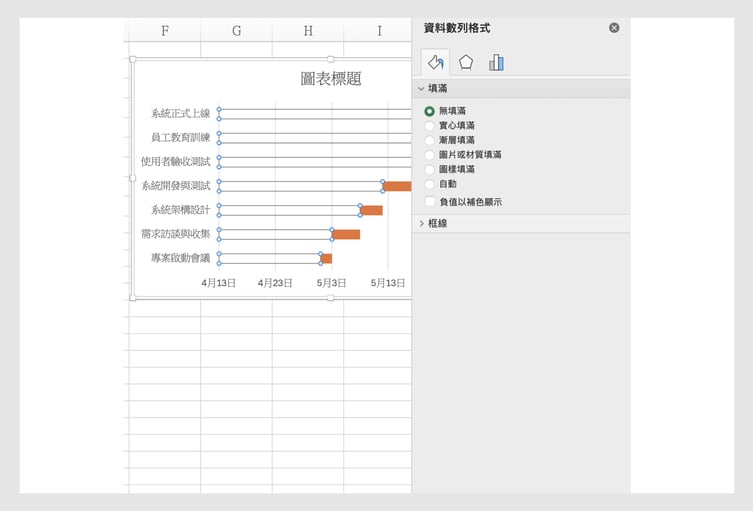Click the chart title 圖表標題
Viewport: 753px width, 511px height.
[331, 79]
